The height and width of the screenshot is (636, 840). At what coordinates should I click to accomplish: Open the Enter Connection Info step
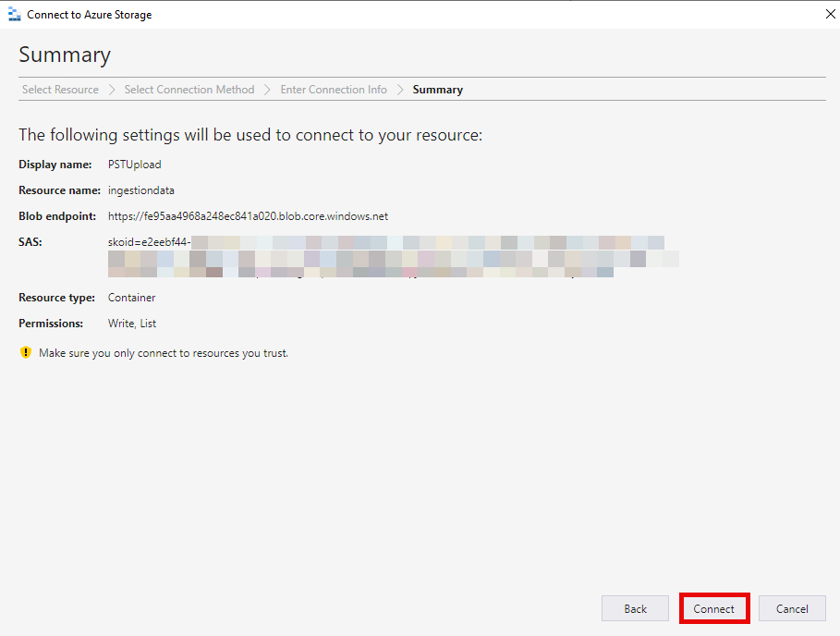(334, 90)
